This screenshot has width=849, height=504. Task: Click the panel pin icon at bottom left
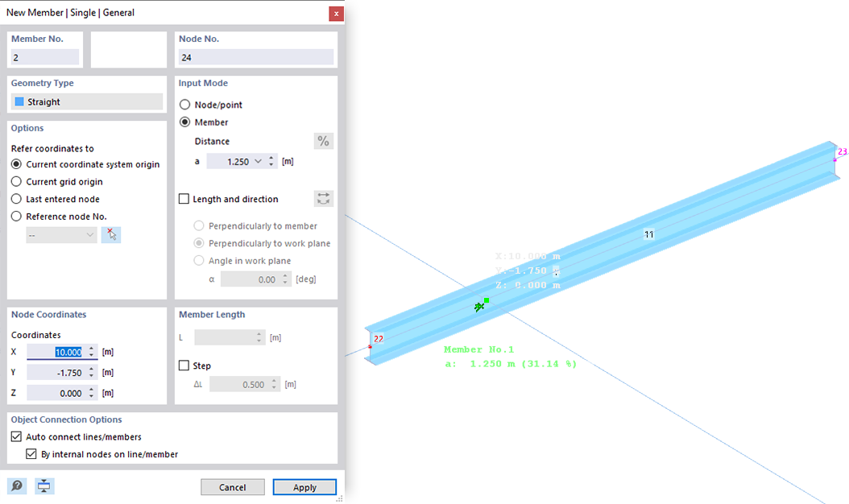[x=44, y=485]
